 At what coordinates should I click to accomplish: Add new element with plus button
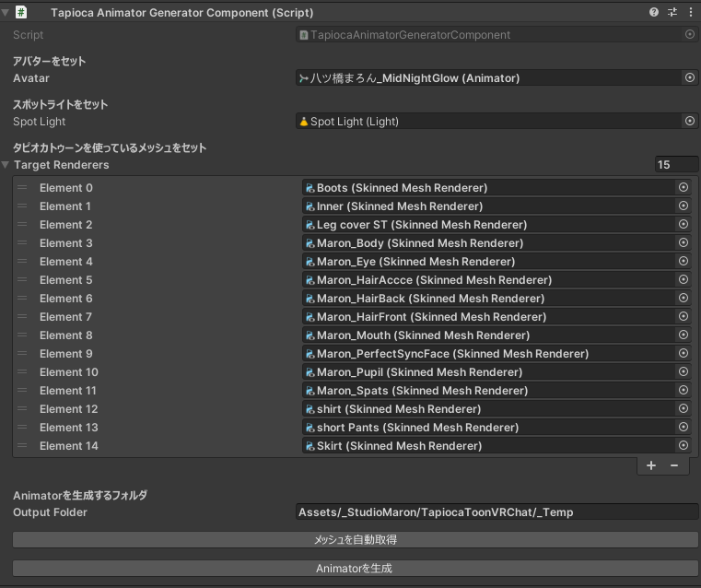point(651,465)
